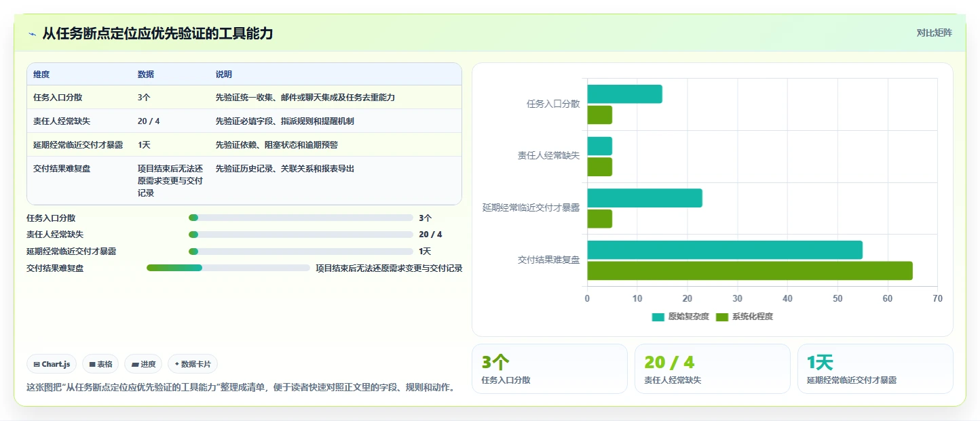Click table cell value 3个
The image size is (980, 421).
[144, 98]
